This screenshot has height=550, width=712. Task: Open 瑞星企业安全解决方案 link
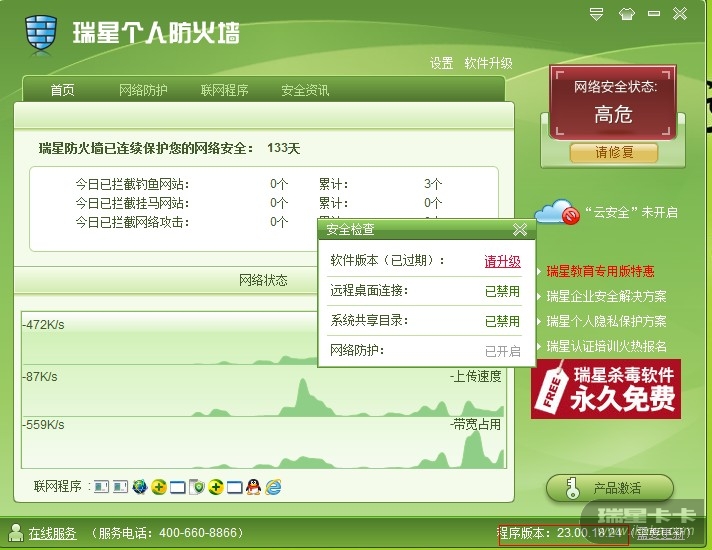(x=606, y=296)
